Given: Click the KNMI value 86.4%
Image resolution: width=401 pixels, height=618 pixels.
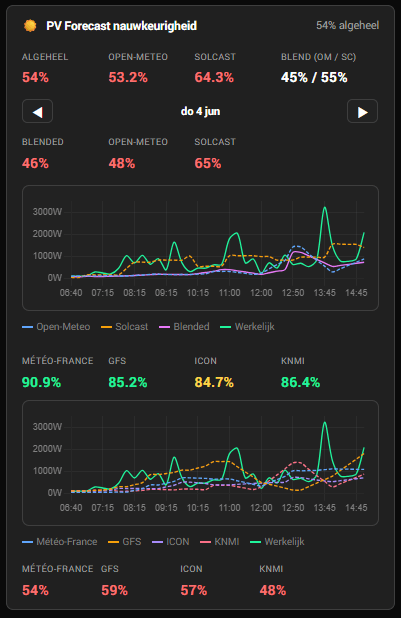Looking at the screenshot, I should (x=300, y=382).
